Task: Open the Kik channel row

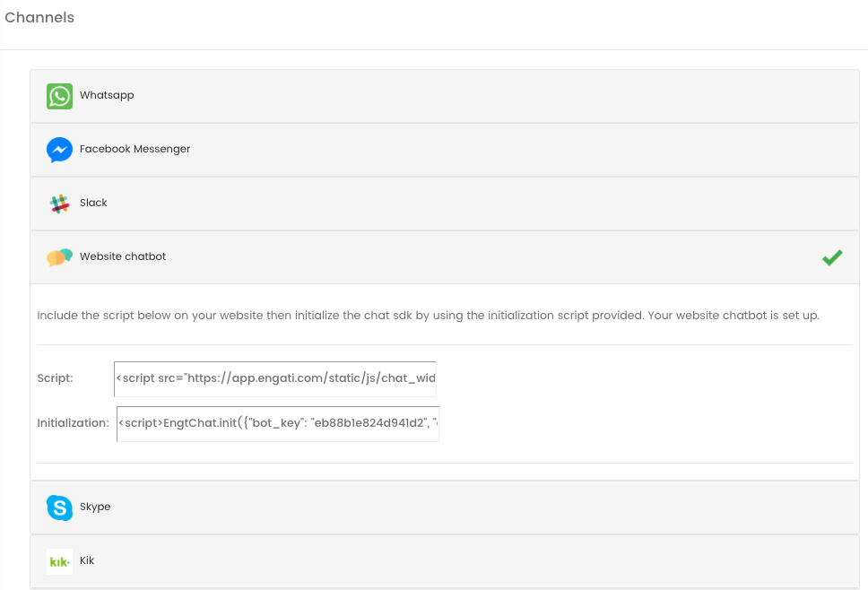Action: click(x=445, y=561)
